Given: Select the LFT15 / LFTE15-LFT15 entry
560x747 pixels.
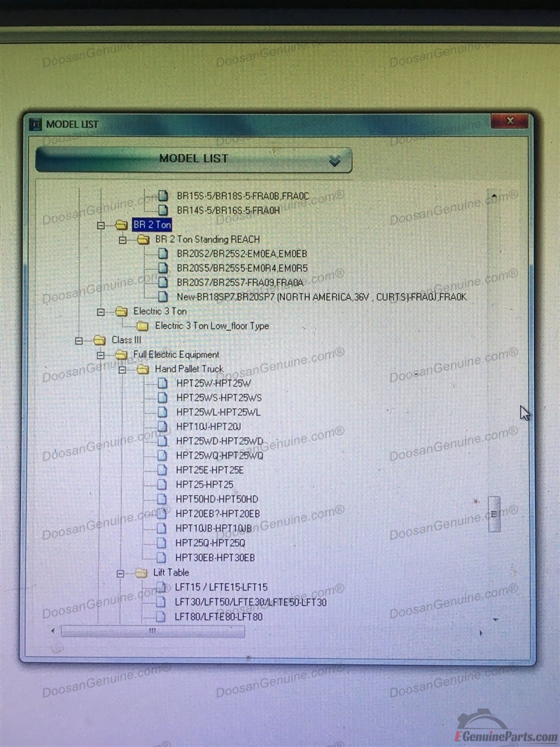Looking at the screenshot, I should [x=220, y=587].
